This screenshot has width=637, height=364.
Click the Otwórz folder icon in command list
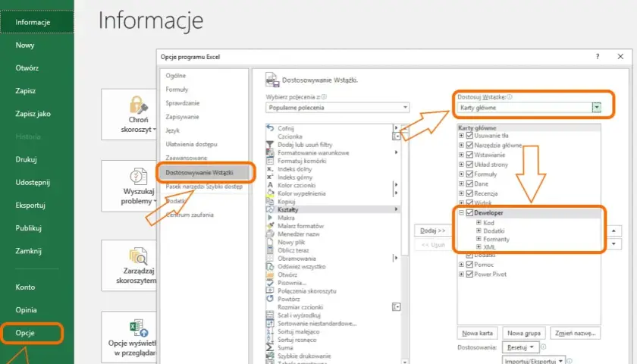pyautogui.click(x=270, y=275)
